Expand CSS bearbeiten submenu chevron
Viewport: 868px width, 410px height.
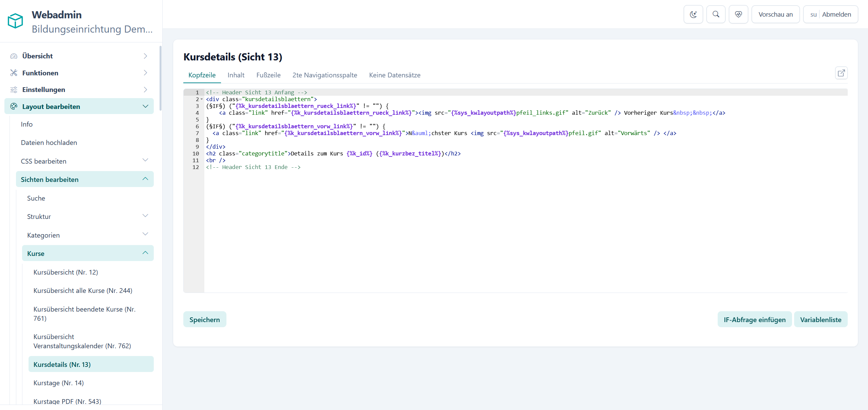[145, 160]
